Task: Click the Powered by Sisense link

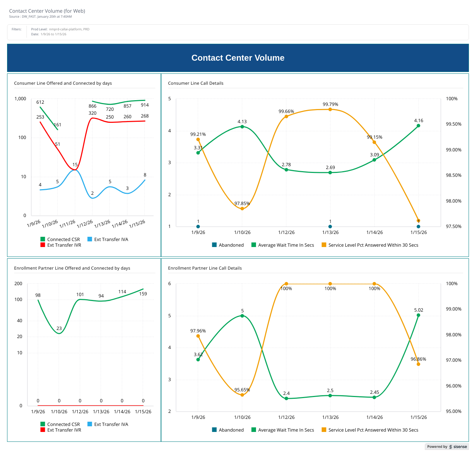Action: click(x=447, y=447)
